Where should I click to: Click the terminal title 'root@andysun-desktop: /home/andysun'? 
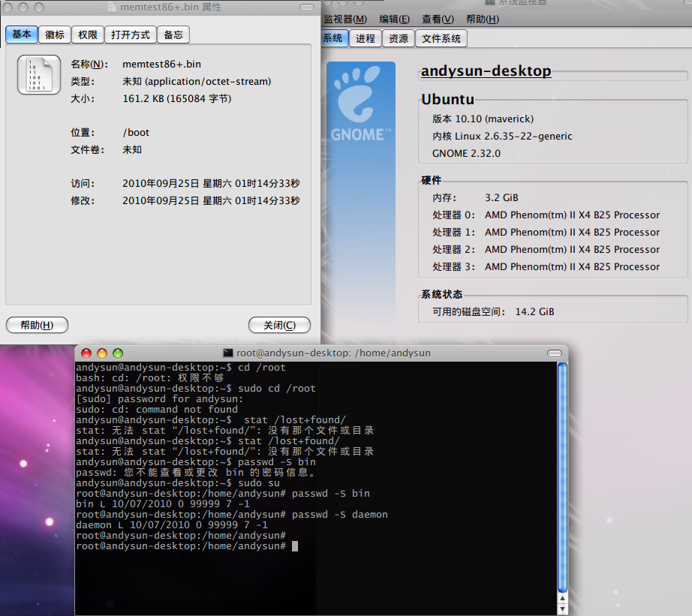pyautogui.click(x=333, y=353)
